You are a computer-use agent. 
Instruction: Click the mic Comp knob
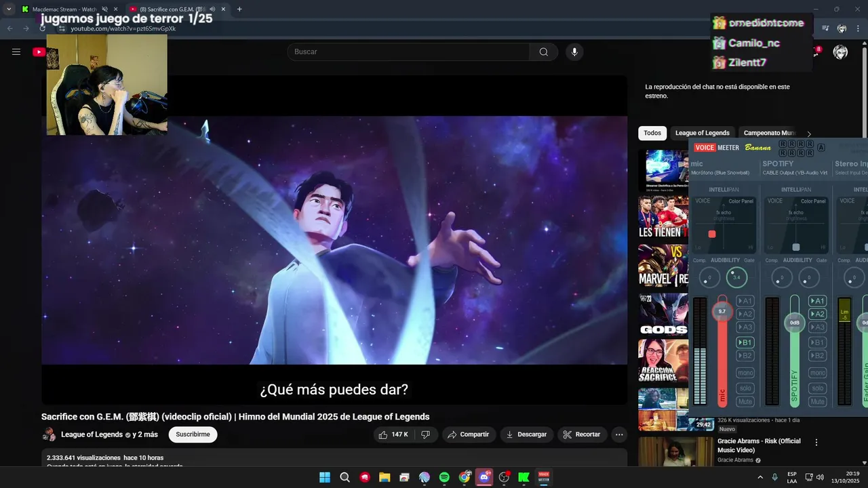[x=709, y=277]
